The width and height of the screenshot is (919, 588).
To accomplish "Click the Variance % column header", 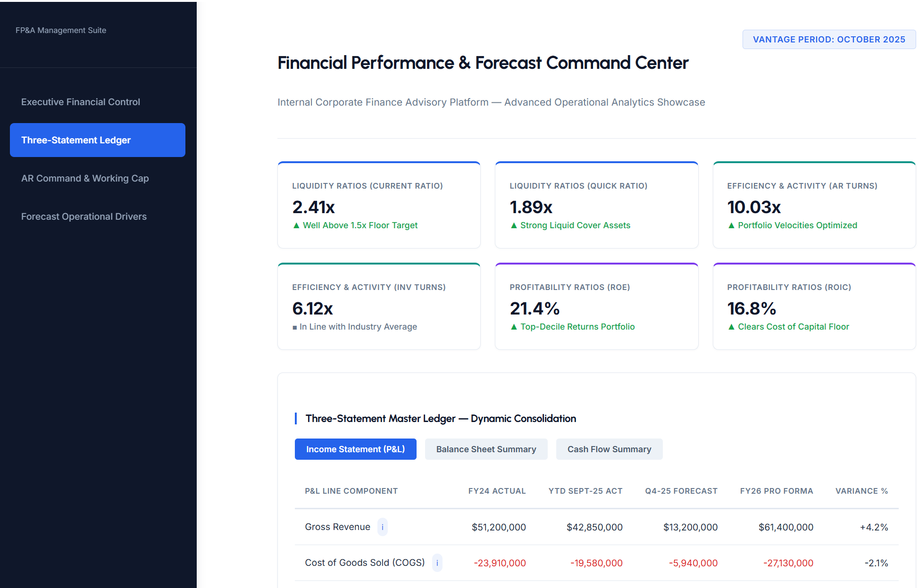I will [861, 491].
